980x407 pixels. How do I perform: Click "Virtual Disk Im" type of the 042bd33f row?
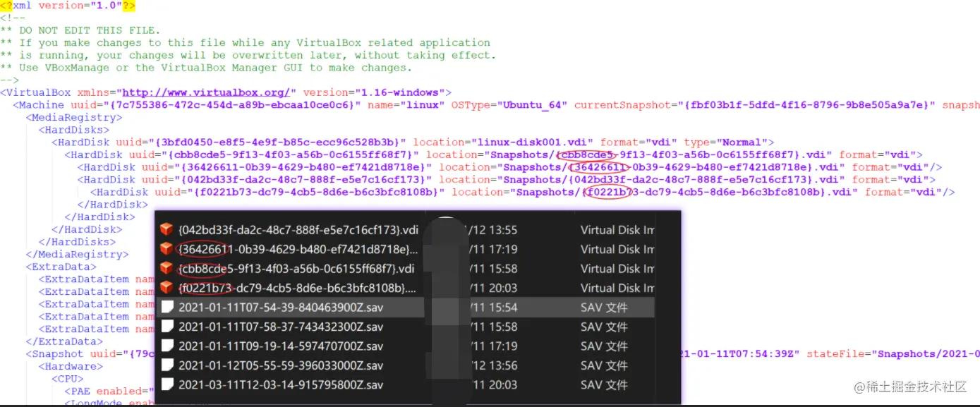click(617, 229)
